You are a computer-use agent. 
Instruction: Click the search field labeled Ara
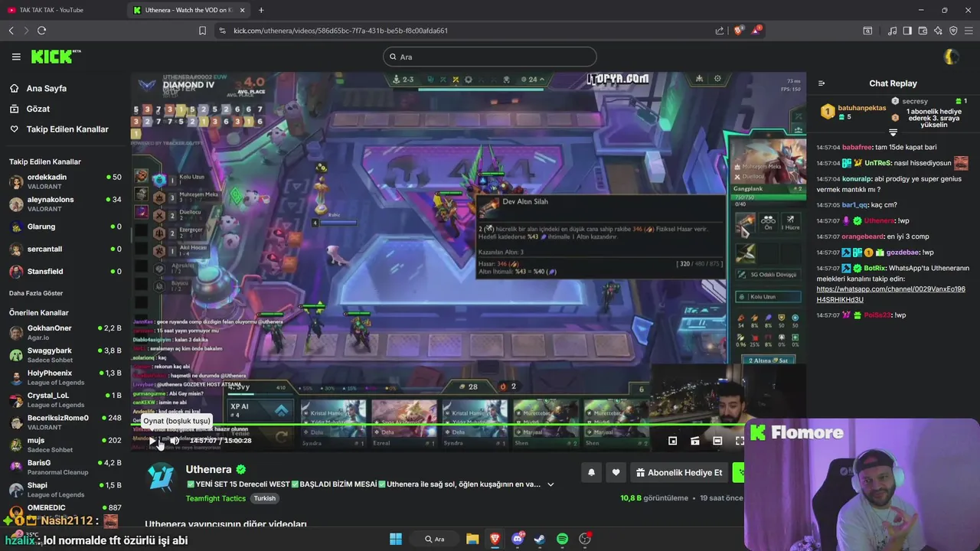490,57
